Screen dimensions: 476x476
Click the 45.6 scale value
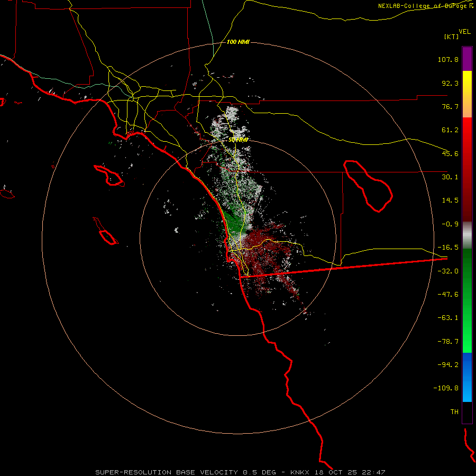(450, 153)
